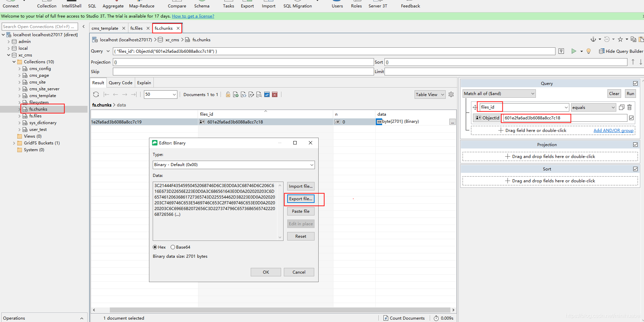Click sort ascending up arrow
The image size is (644, 322).
[633, 62]
